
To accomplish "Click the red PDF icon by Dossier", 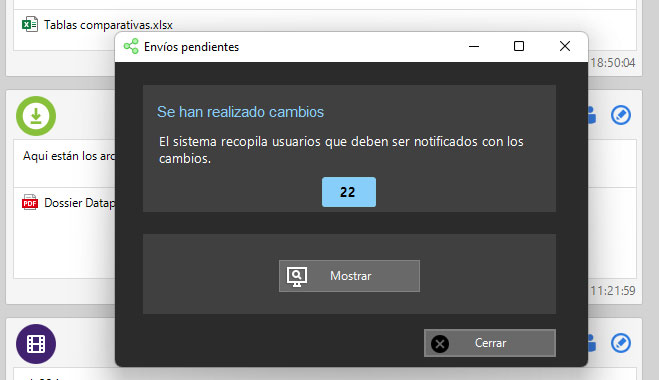I will pyautogui.click(x=30, y=202).
